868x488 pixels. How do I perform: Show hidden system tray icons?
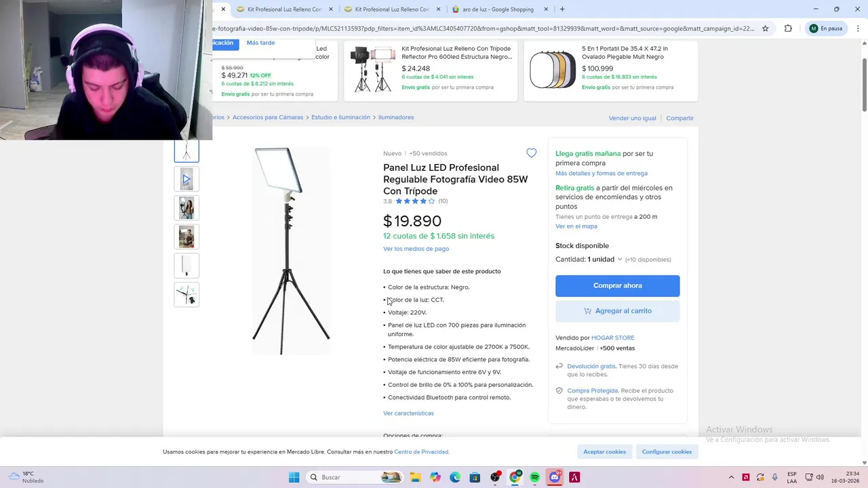tap(731, 477)
